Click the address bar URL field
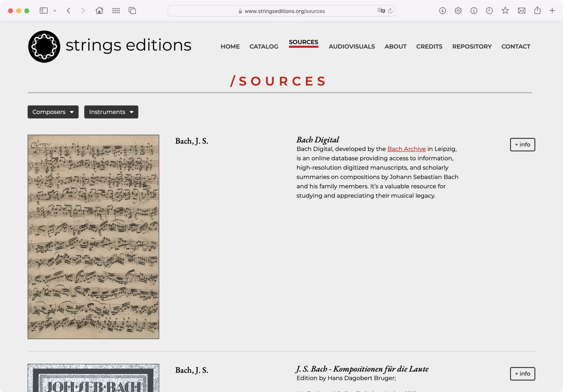The width and height of the screenshot is (563, 392). 284,11
